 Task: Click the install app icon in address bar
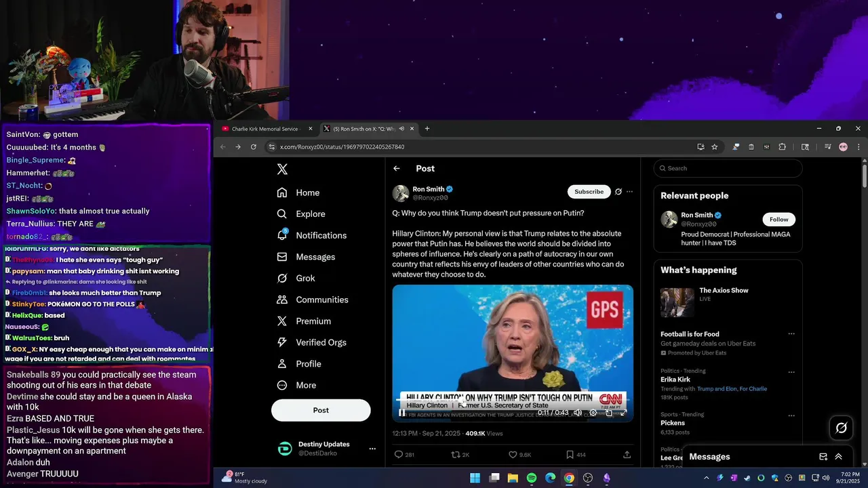701,147
